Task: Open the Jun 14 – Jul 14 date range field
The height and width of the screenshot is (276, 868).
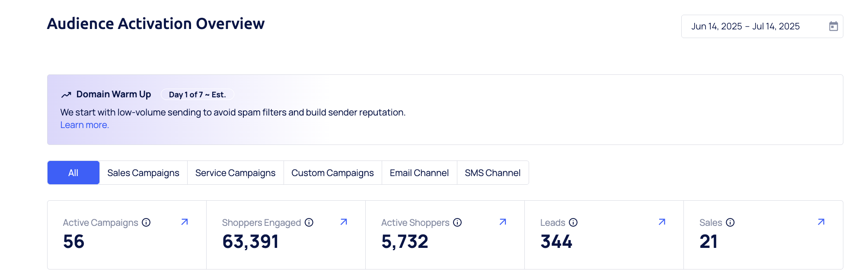Action: pyautogui.click(x=745, y=26)
